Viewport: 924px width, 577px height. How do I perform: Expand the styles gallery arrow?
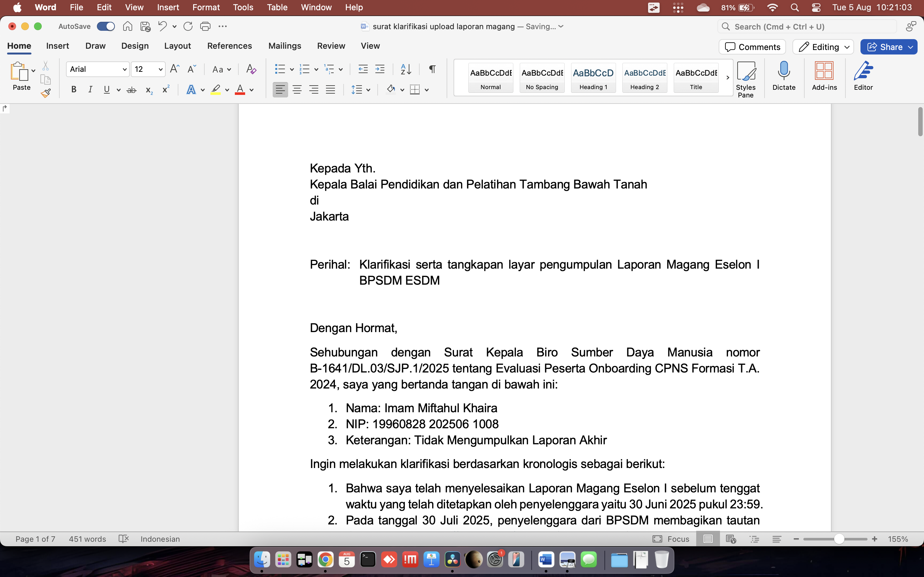tap(728, 78)
